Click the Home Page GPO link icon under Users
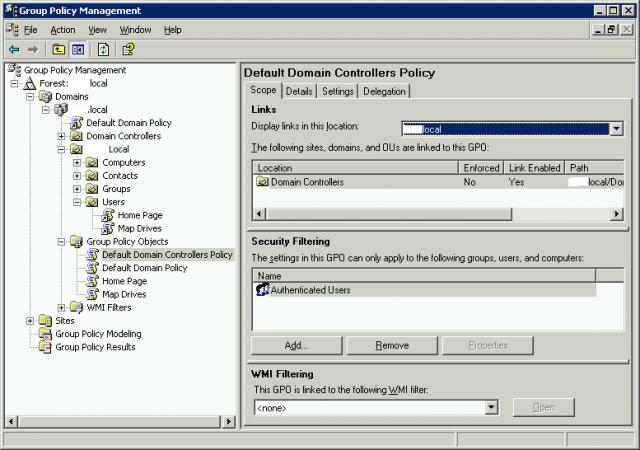 [108, 215]
